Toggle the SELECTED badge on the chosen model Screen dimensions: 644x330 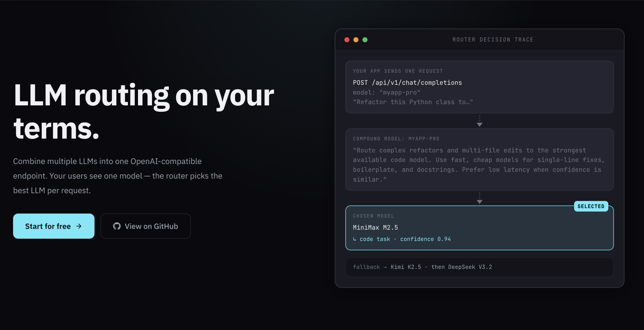point(591,206)
